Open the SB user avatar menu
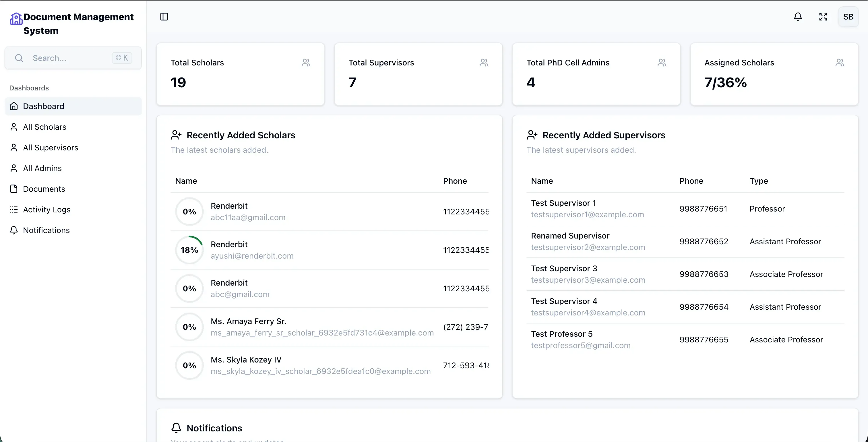Viewport: 868px width, 442px height. click(x=848, y=17)
